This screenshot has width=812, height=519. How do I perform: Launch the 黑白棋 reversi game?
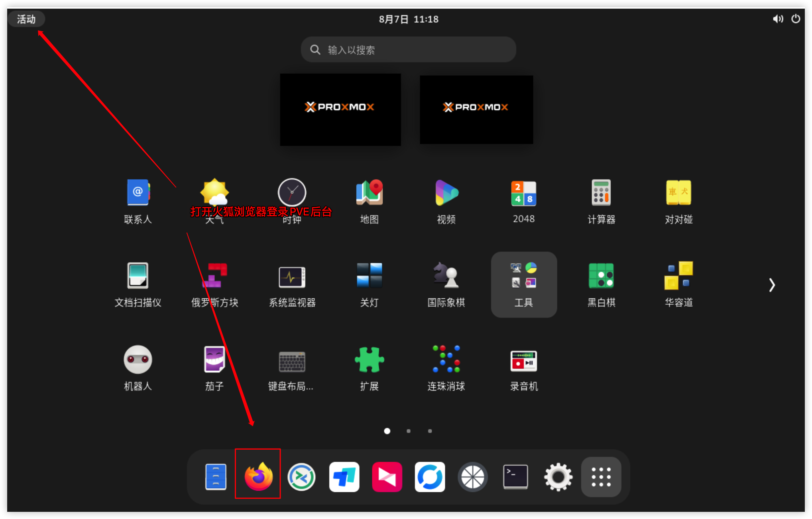coord(601,284)
